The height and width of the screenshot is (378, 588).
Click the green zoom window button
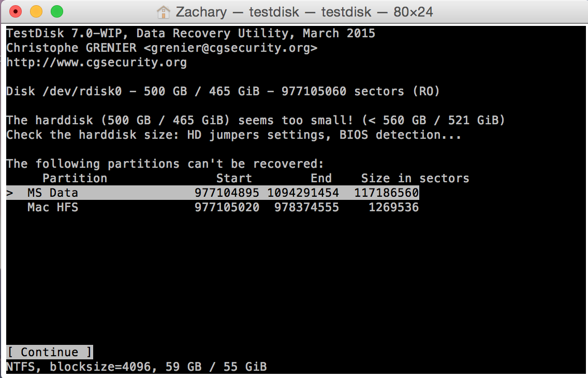tap(57, 11)
